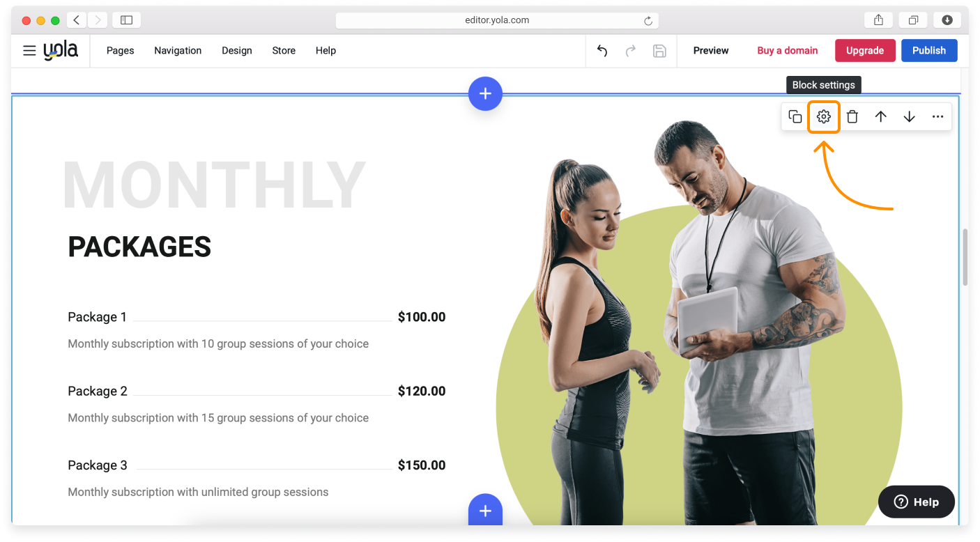The width and height of the screenshot is (980, 542).
Task: Move block up with arrow icon
Action: [x=880, y=117]
